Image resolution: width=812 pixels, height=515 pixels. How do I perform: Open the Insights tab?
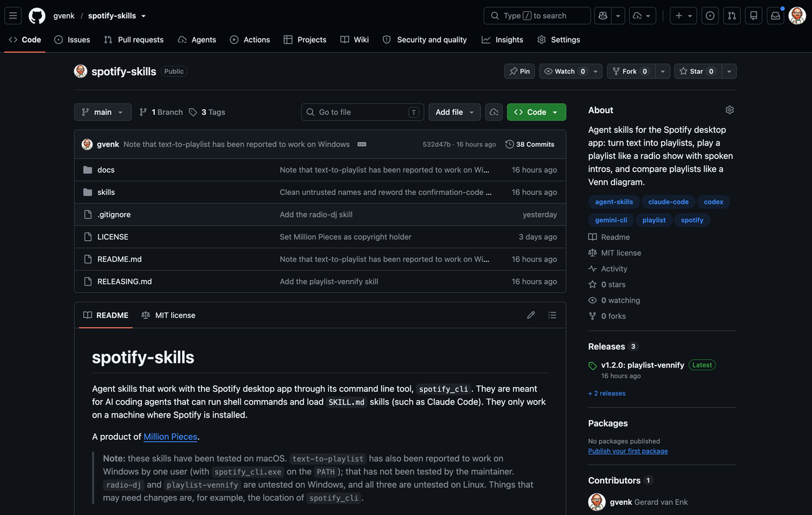503,40
